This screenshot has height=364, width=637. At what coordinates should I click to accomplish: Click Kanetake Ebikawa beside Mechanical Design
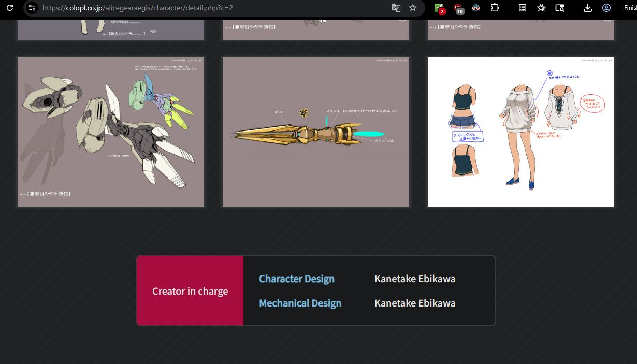click(415, 303)
